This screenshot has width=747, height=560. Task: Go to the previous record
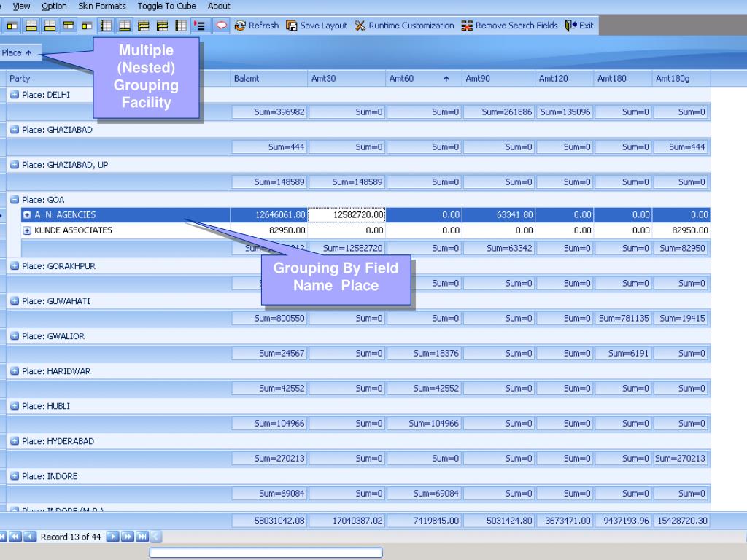coord(31,537)
